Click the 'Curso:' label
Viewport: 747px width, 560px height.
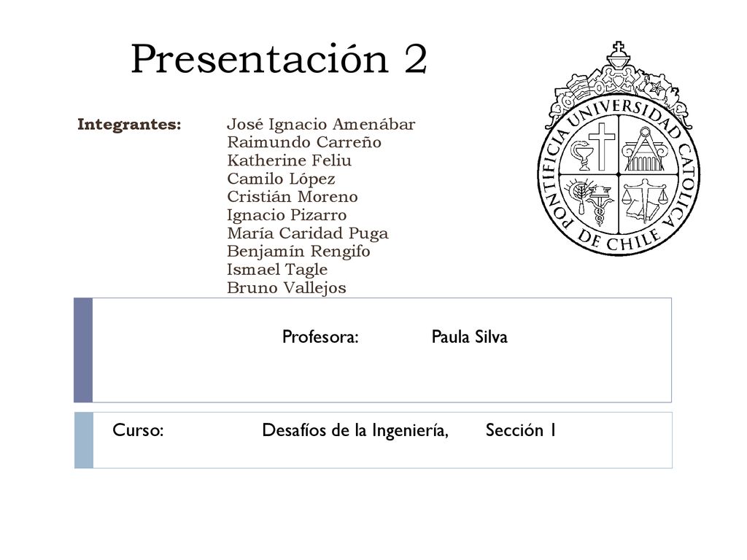pos(138,430)
